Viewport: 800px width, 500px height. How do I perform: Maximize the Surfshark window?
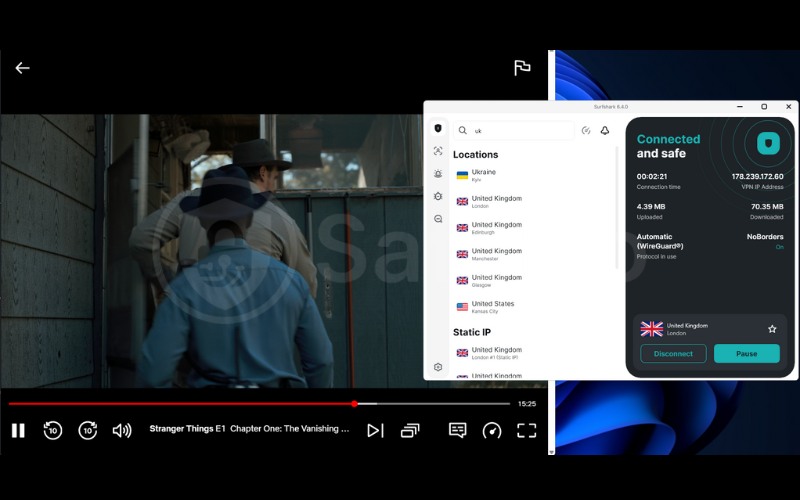tap(764, 107)
